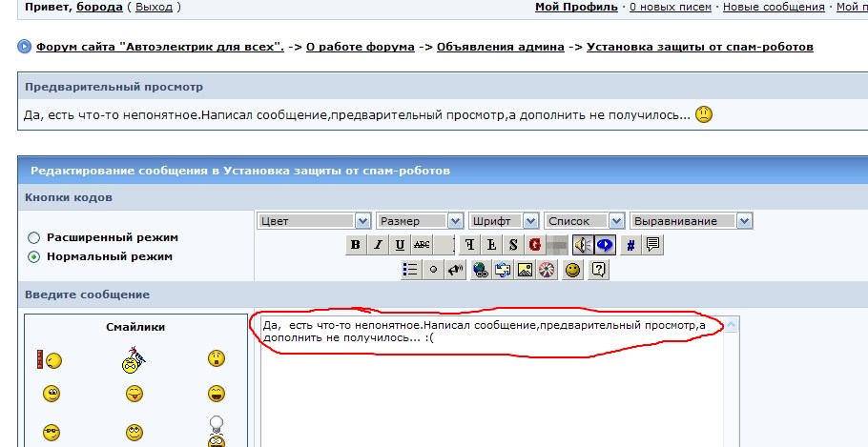This screenshot has width=868, height=447.
Task: Click the colorful disc icon button
Action: (547, 270)
